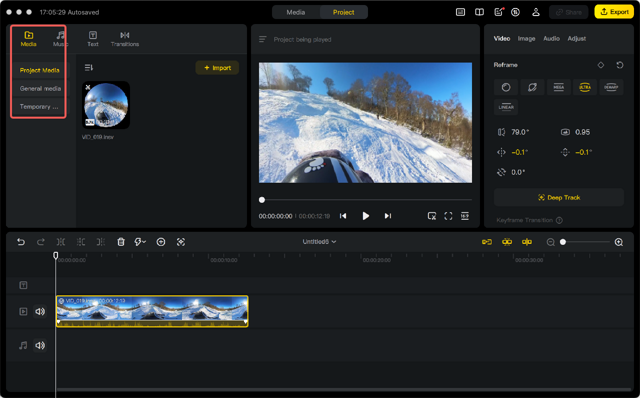Mute the video track audio
The width and height of the screenshot is (640, 398).
[40, 311]
